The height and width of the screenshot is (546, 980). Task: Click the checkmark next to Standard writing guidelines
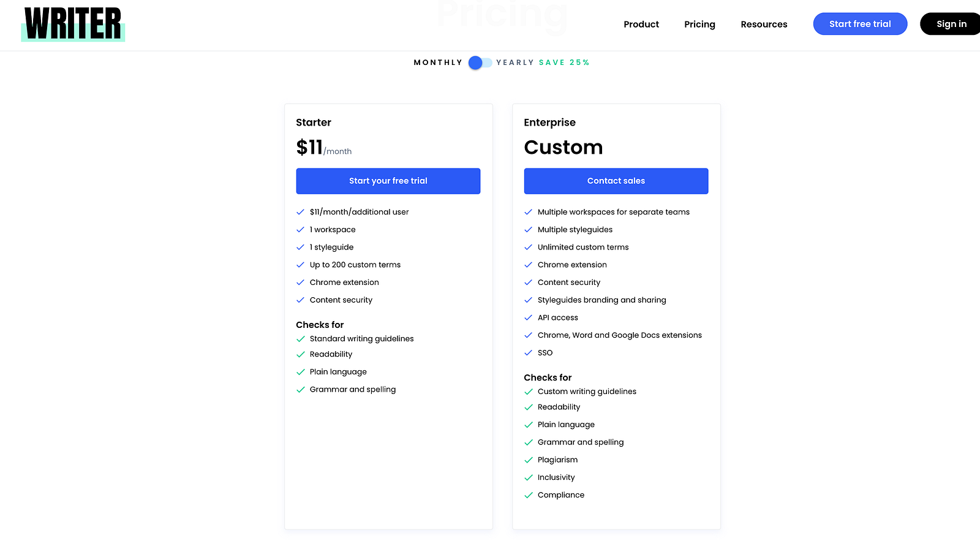[301, 339]
